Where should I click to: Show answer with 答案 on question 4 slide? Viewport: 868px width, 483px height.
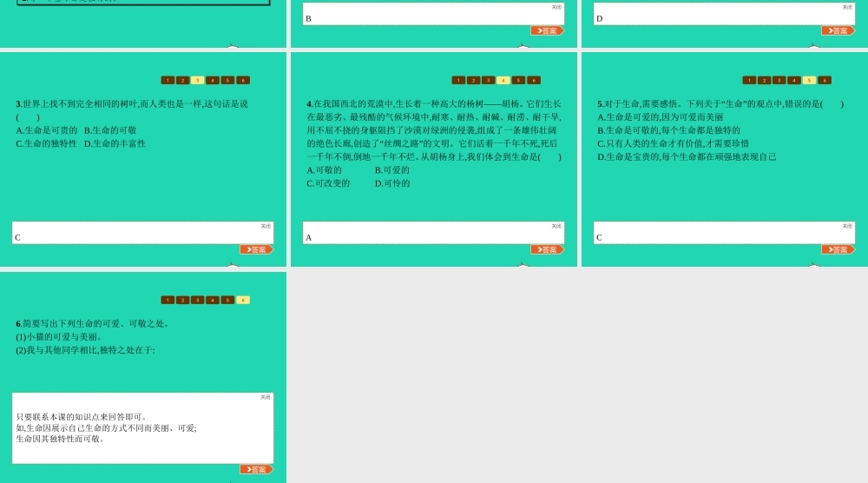(x=547, y=250)
